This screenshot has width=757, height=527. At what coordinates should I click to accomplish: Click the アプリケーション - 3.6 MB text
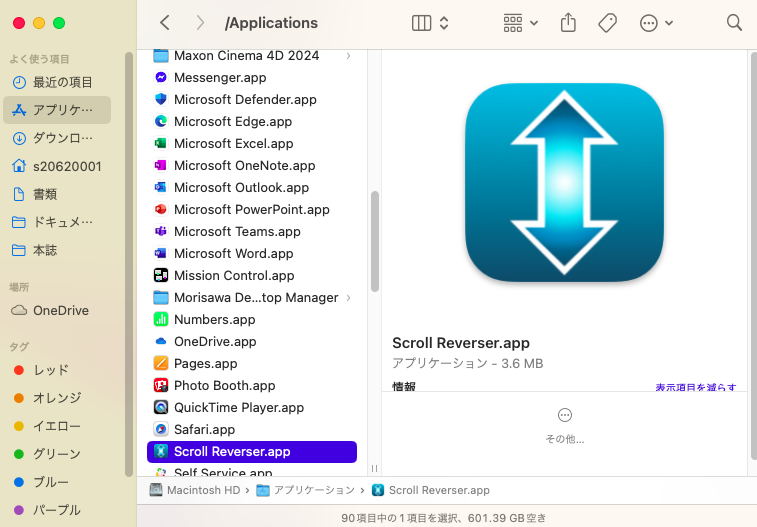pyautogui.click(x=467, y=363)
